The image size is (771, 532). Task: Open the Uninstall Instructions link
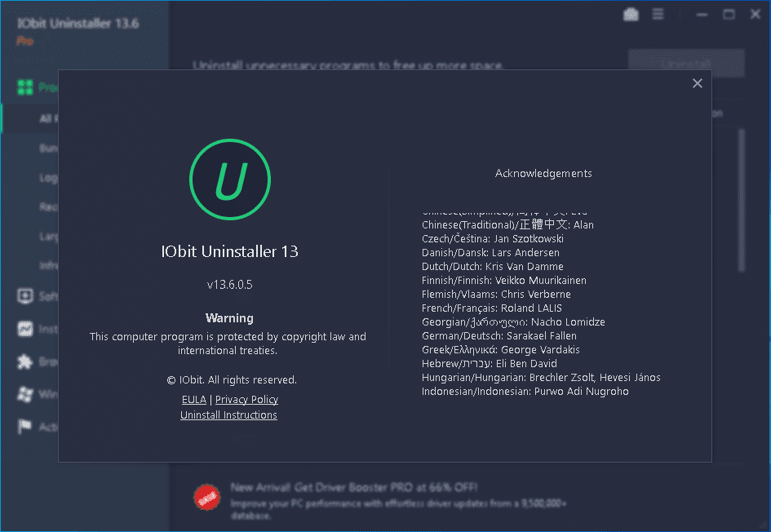(228, 415)
